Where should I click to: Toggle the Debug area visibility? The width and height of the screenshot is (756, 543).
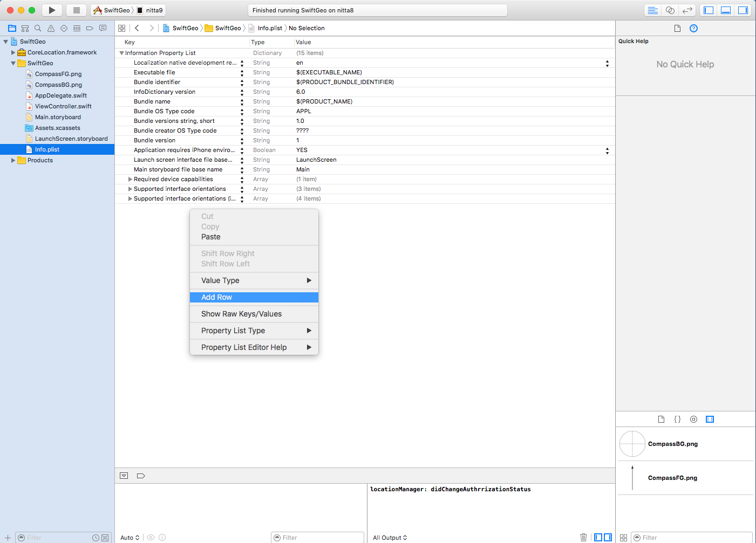[x=726, y=10]
